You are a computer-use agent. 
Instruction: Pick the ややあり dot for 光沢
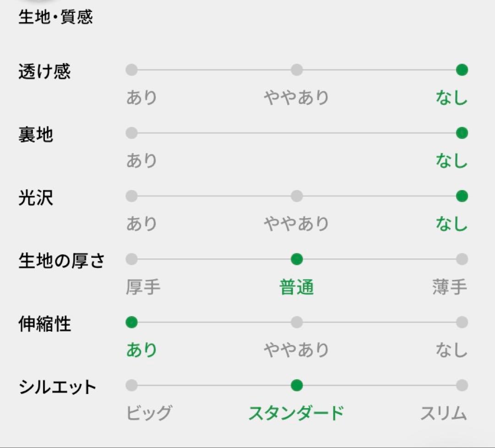coord(297,197)
